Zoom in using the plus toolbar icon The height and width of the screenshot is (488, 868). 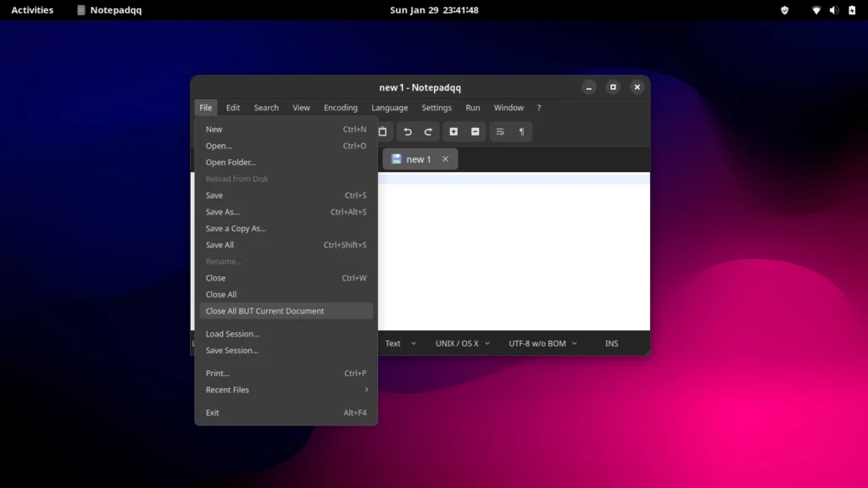[453, 131]
